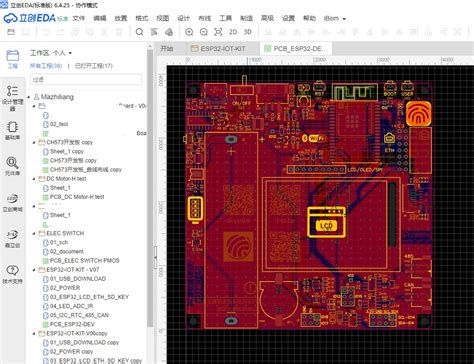Screen dimensions: 474x364
Task: Show the opened projects (17) list
Action: pos(94,66)
